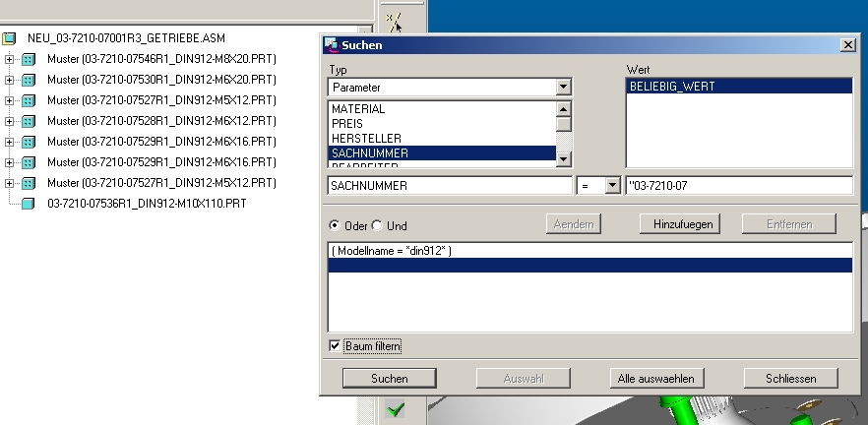The width and height of the screenshot is (868, 425).
Task: Toggle the Baum filtern checkbox
Action: pyautogui.click(x=335, y=346)
